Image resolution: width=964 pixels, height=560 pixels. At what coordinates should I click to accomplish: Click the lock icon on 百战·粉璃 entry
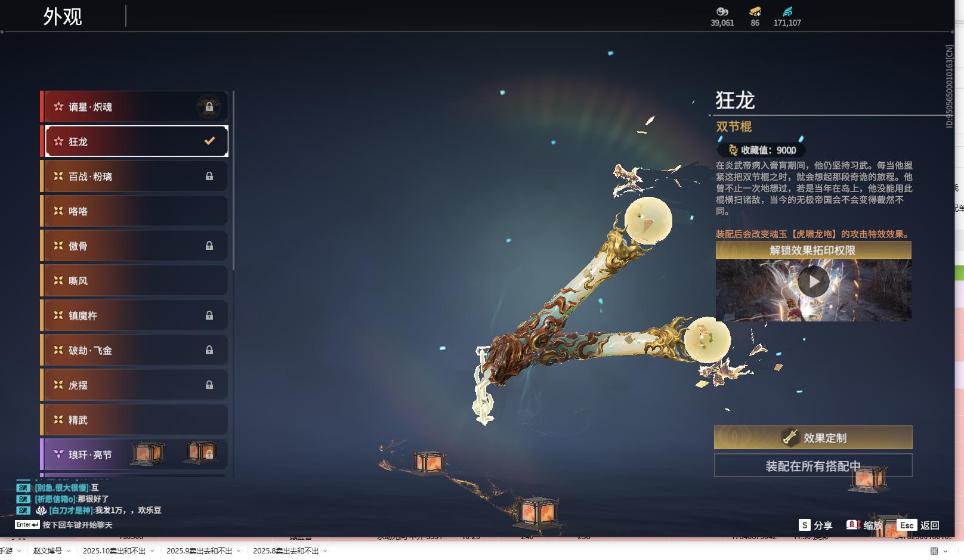[x=209, y=176]
